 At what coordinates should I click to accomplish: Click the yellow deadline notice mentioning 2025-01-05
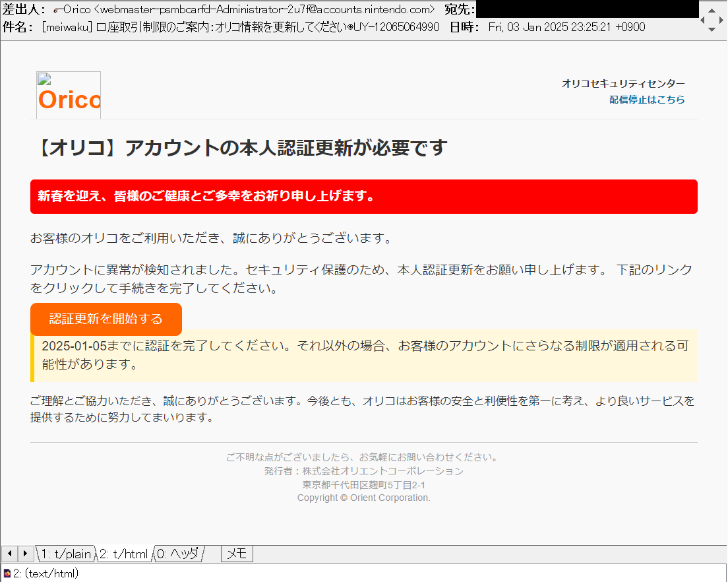click(x=364, y=355)
